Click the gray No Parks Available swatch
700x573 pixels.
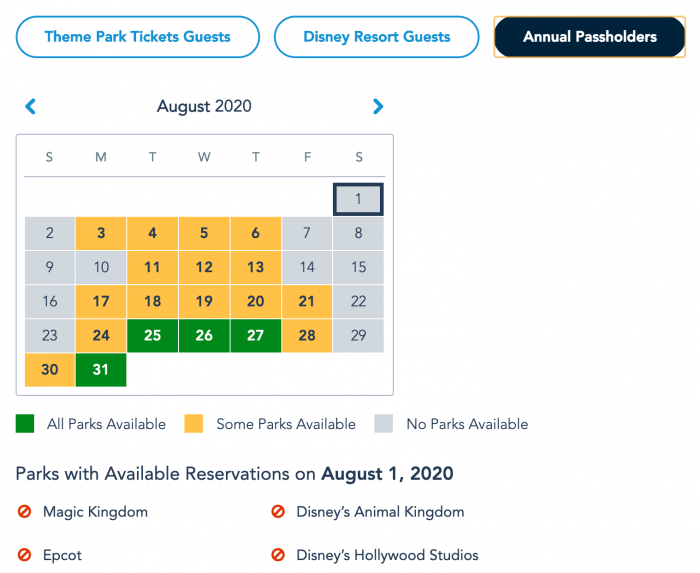point(384,424)
